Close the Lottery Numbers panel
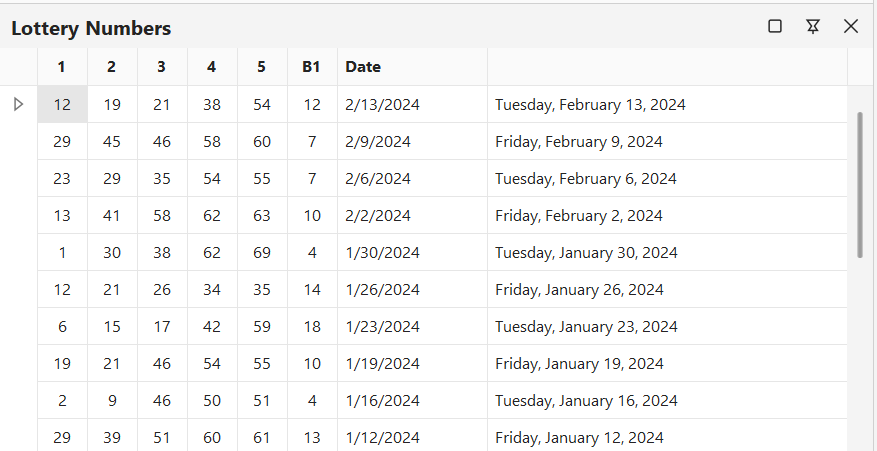 (851, 26)
